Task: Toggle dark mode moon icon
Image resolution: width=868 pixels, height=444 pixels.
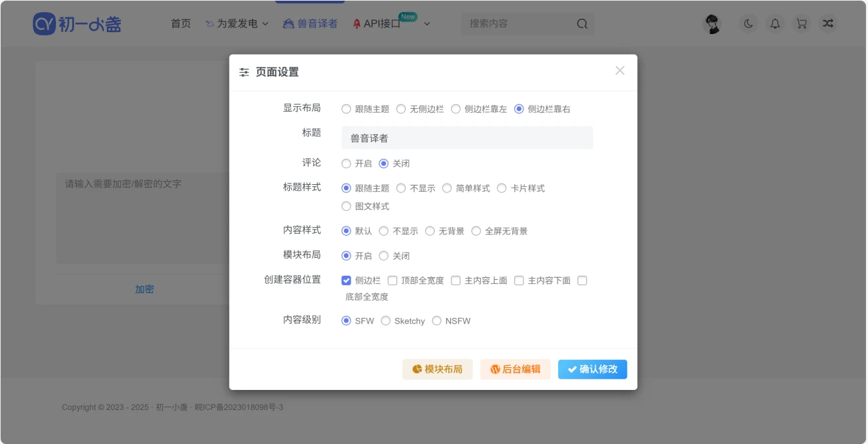Action: (x=748, y=24)
